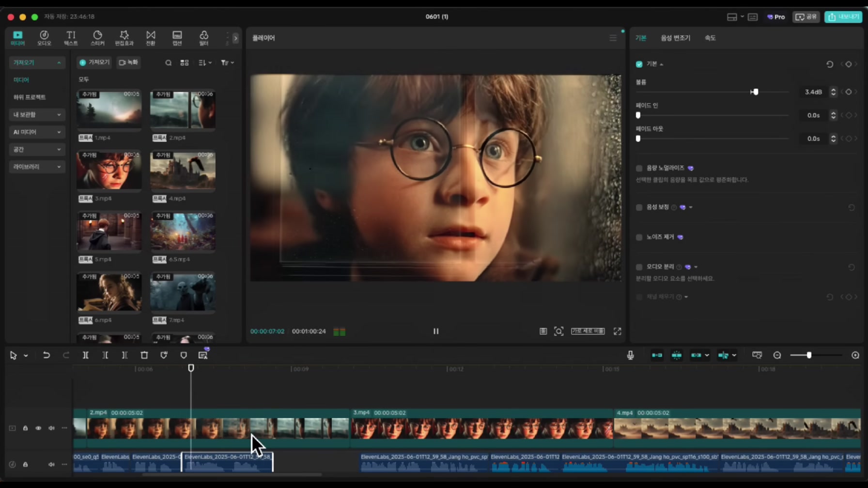Expand the 공간 sidebar section
Viewport: 868px width, 488px height.
pyautogui.click(x=37, y=149)
